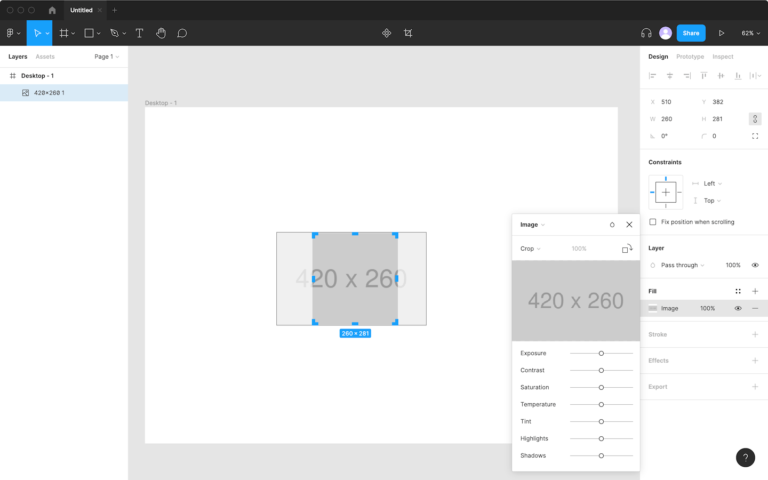Viewport: 768px width, 480px height.
Task: Switch to the Assets tab
Action: (45, 57)
